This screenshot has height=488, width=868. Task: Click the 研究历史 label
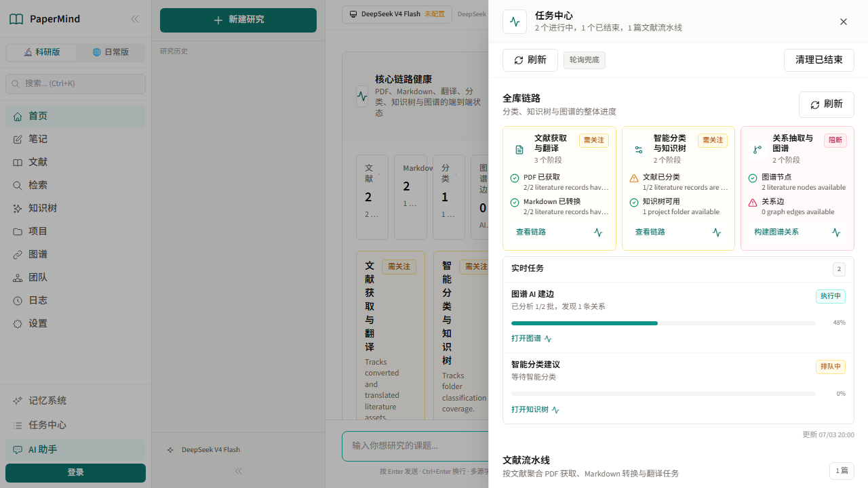tap(174, 52)
